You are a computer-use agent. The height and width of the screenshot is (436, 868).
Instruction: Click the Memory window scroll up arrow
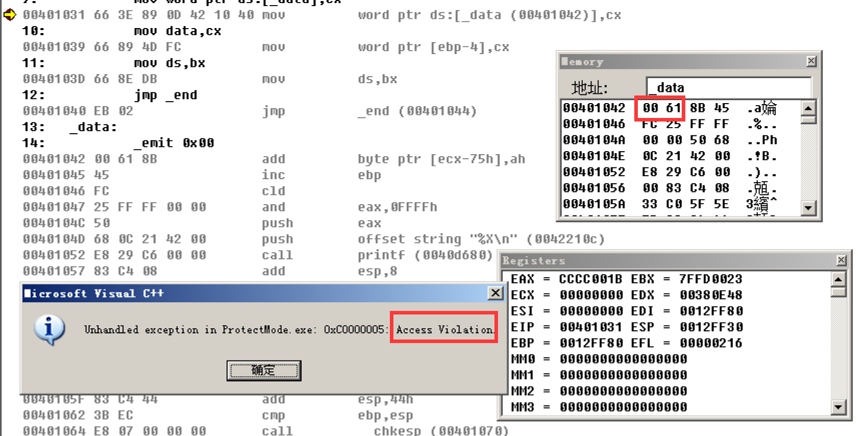[x=808, y=108]
